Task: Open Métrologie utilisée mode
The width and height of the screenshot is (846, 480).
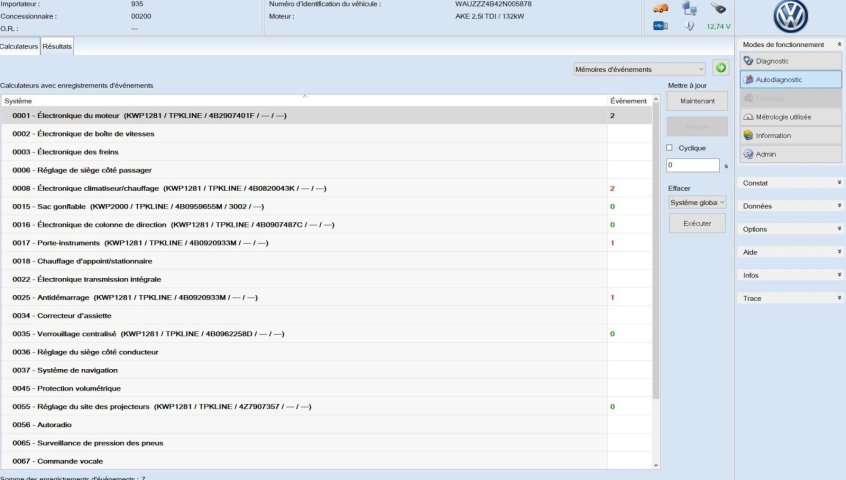Action: pyautogui.click(x=790, y=116)
